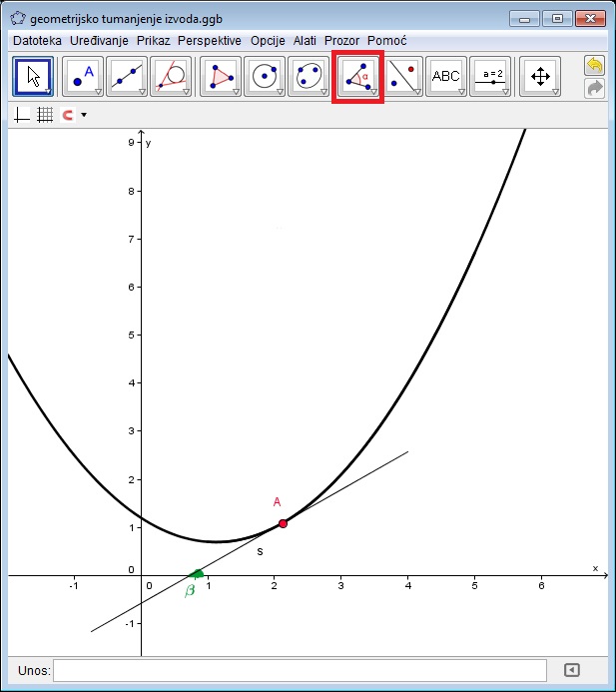Expand the Text tool's toolbox triangle

(461, 92)
